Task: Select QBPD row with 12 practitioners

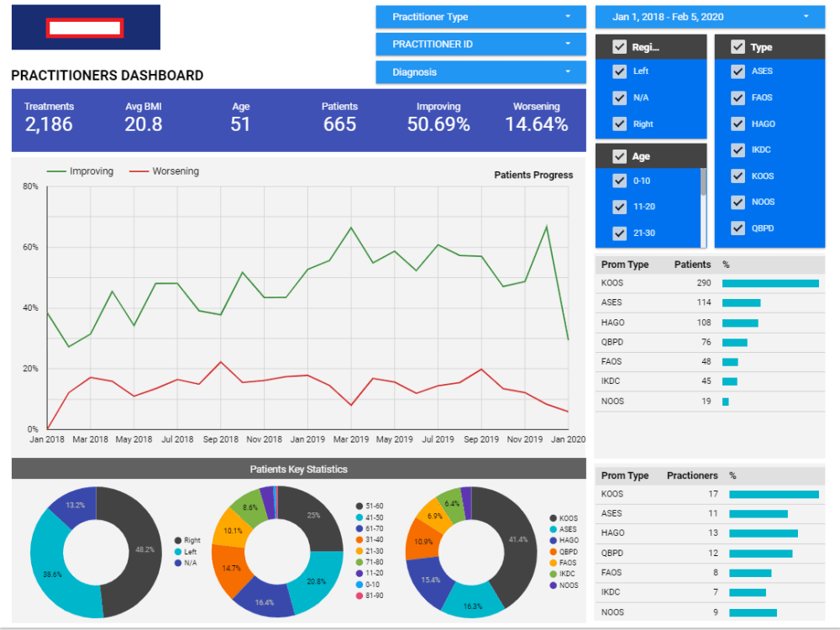Action: (x=710, y=554)
